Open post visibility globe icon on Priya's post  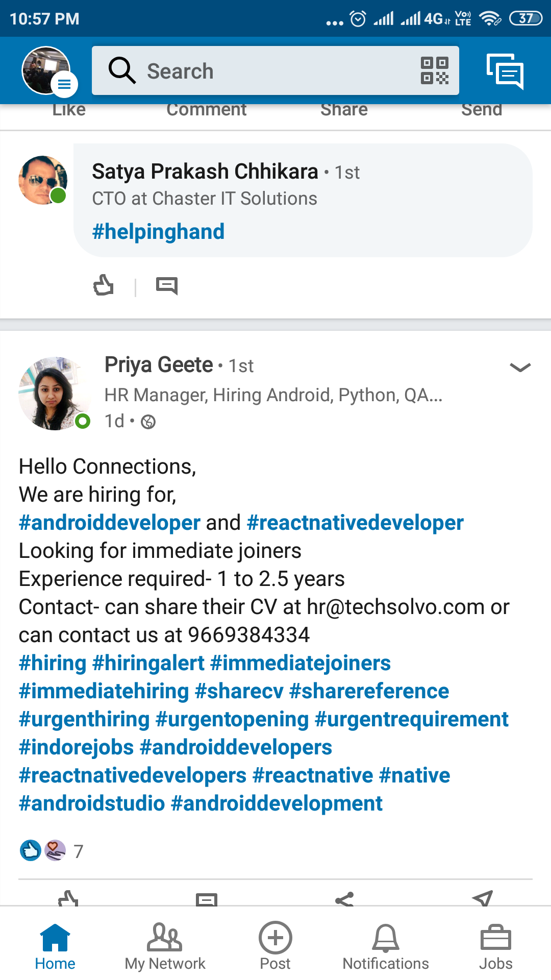click(x=148, y=422)
